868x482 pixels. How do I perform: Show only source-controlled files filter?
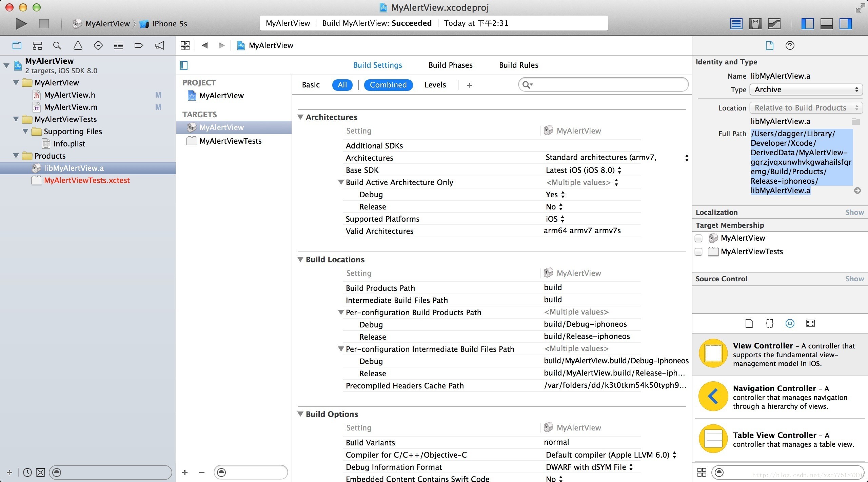[x=40, y=472]
